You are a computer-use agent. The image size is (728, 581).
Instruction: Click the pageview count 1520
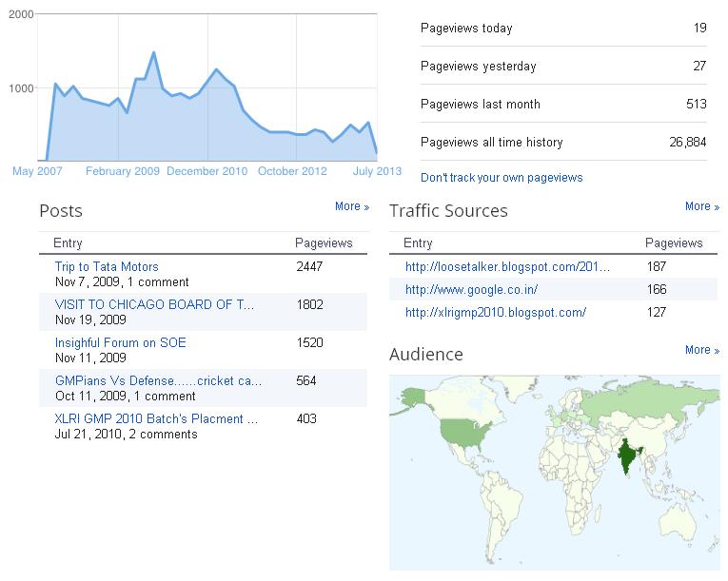coord(309,342)
